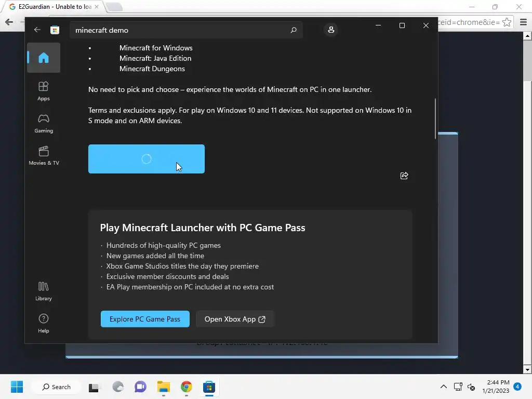Open the Library in sidebar
Viewport: 532px width, 399px height.
[x=44, y=291]
